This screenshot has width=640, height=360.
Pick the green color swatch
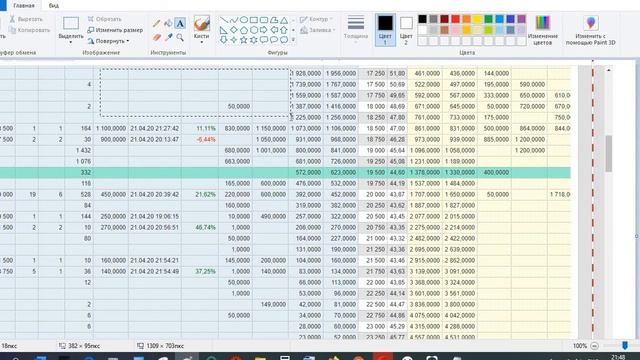pyautogui.click(x=488, y=19)
